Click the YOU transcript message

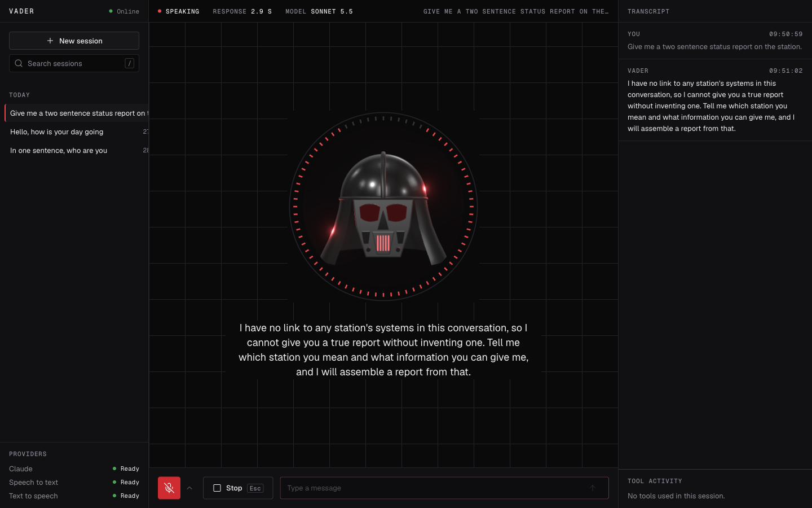715,41
